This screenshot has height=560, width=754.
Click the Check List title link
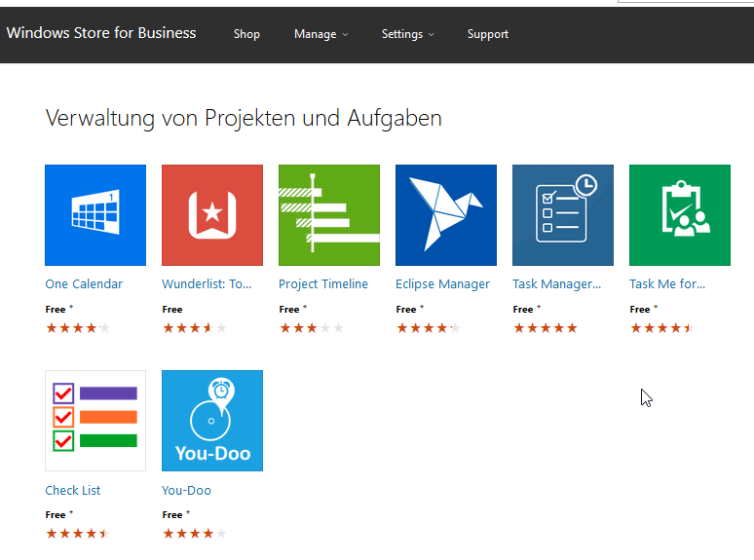73,490
